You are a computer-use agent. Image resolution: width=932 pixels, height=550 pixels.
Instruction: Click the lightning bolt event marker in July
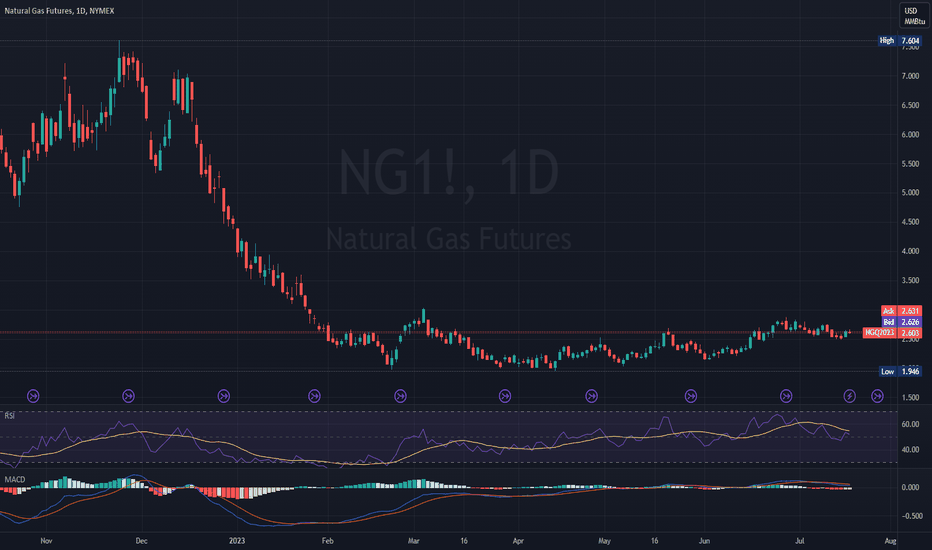pos(849,396)
